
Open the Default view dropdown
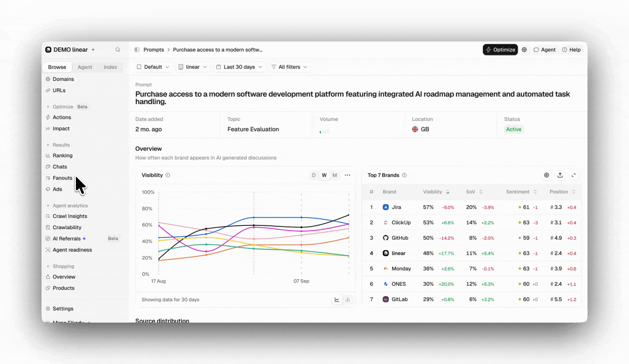coord(153,67)
